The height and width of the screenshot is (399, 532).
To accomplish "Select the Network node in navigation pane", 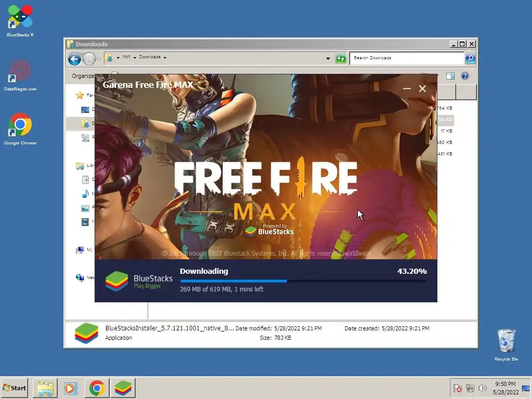I will click(x=80, y=278).
